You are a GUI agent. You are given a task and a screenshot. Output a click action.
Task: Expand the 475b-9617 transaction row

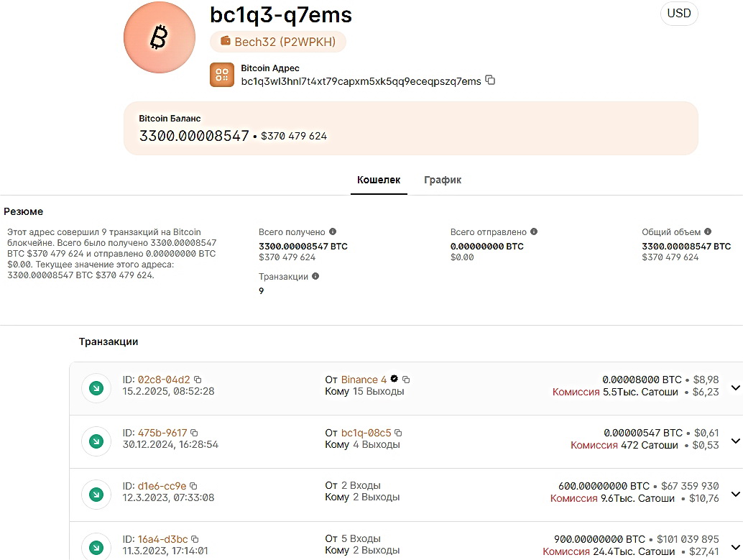(x=734, y=441)
